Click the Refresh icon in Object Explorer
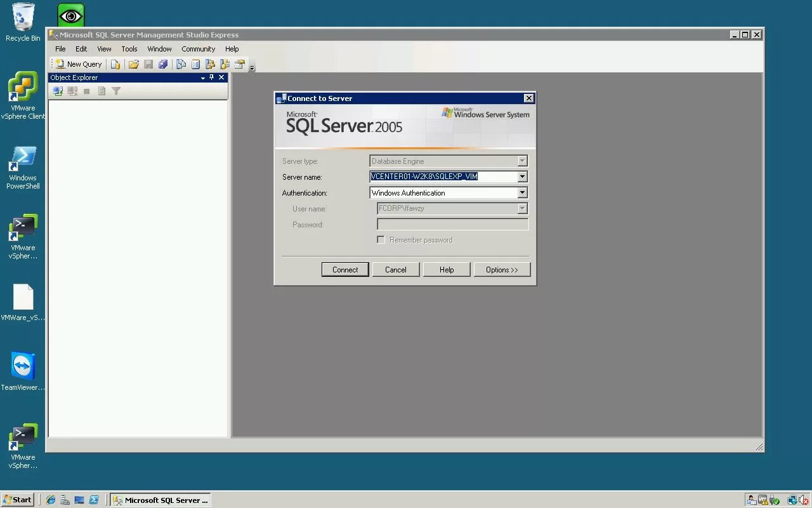This screenshot has height=508, width=812. click(101, 91)
